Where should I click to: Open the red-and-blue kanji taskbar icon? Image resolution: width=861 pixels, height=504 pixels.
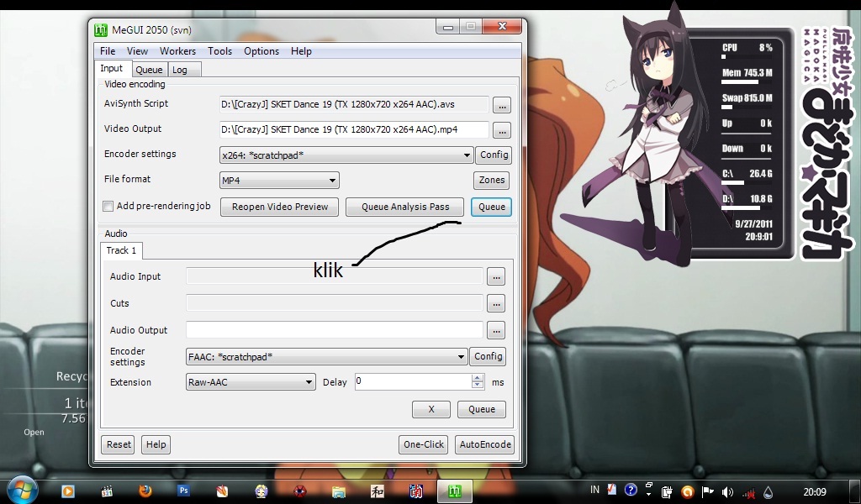[x=415, y=491]
